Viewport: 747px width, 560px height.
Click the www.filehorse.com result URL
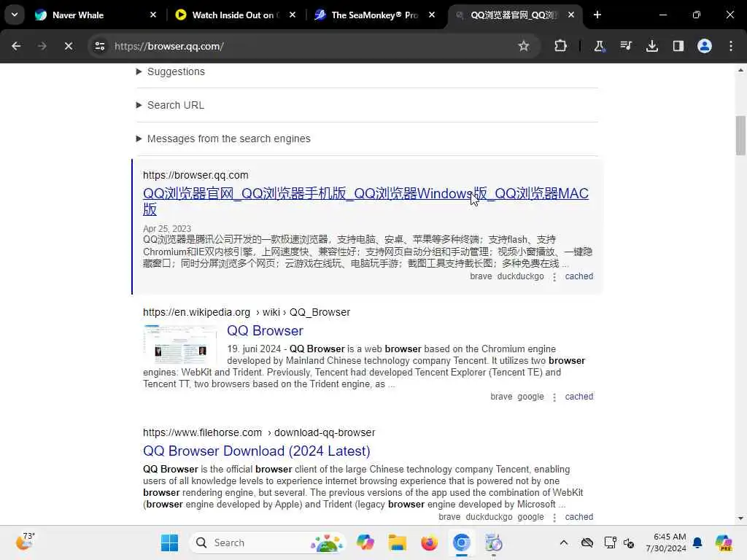(259, 433)
